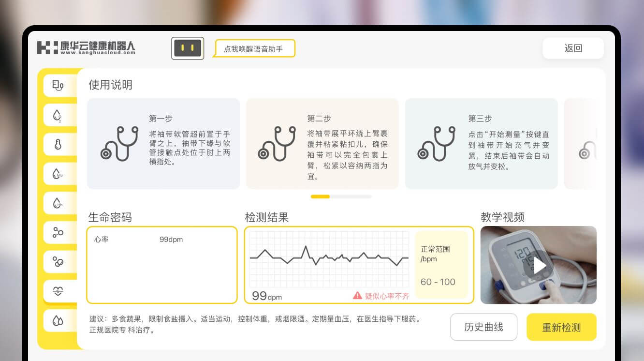Click 点我唤醒语音助手 speech bubble

coord(254,49)
